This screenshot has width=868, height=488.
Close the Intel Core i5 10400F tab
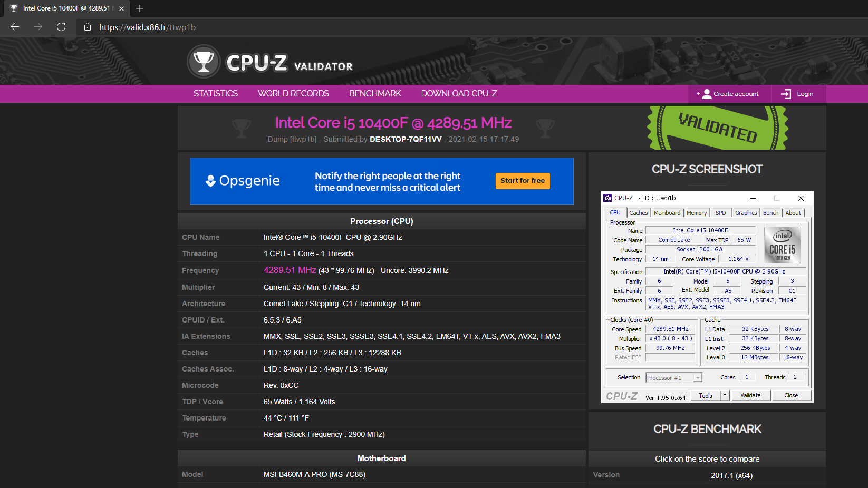(x=121, y=8)
